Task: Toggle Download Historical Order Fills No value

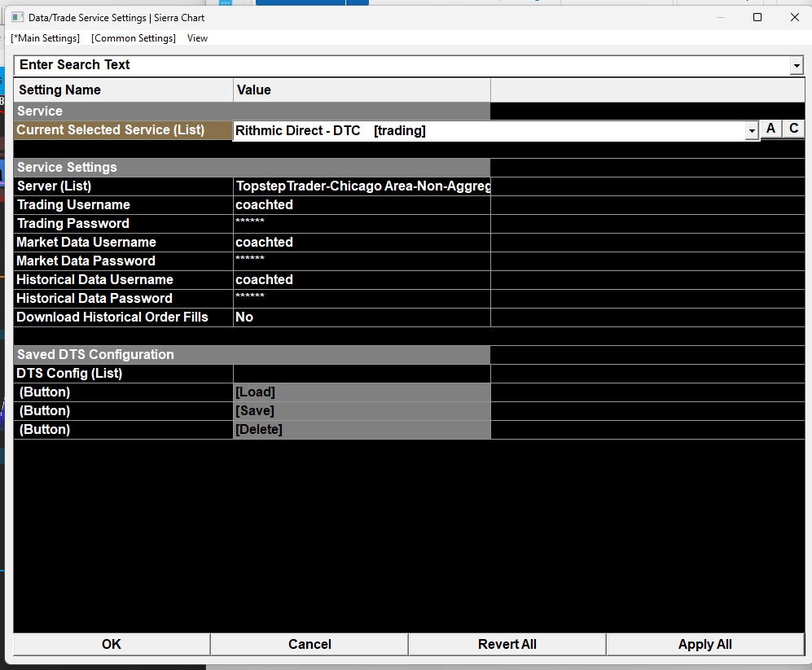Action: 362,317
